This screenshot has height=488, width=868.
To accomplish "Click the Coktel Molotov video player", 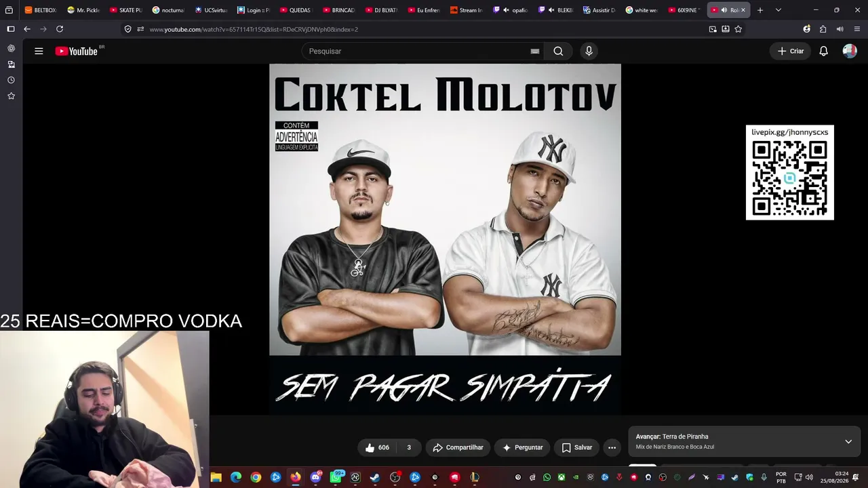I will pyautogui.click(x=445, y=239).
